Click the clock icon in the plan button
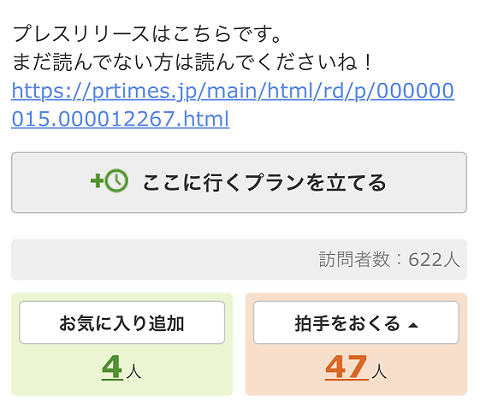This screenshot has width=480, height=408. [117, 181]
